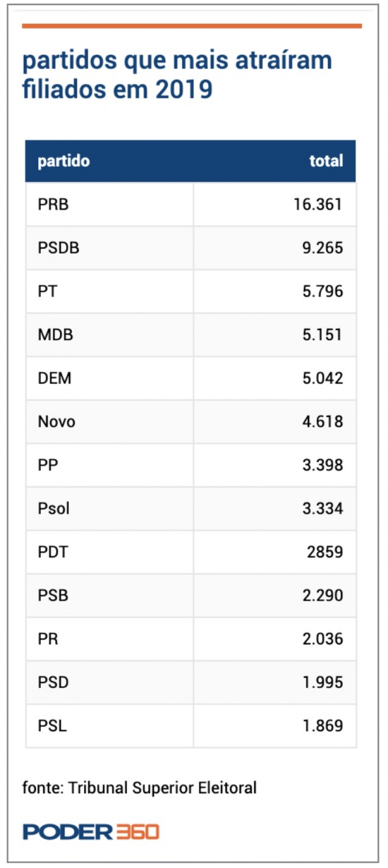Click the PRB total value 16.361
The width and height of the screenshot is (388, 868).
[x=318, y=204]
